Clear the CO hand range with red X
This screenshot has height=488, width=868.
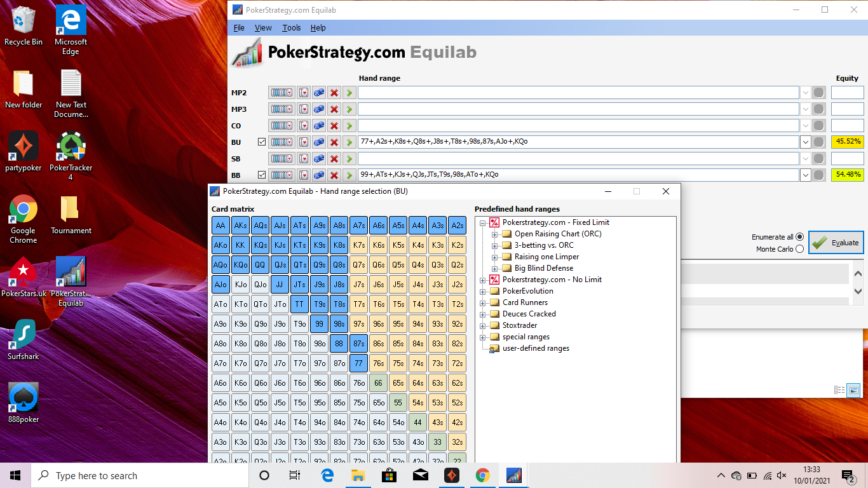[334, 126]
